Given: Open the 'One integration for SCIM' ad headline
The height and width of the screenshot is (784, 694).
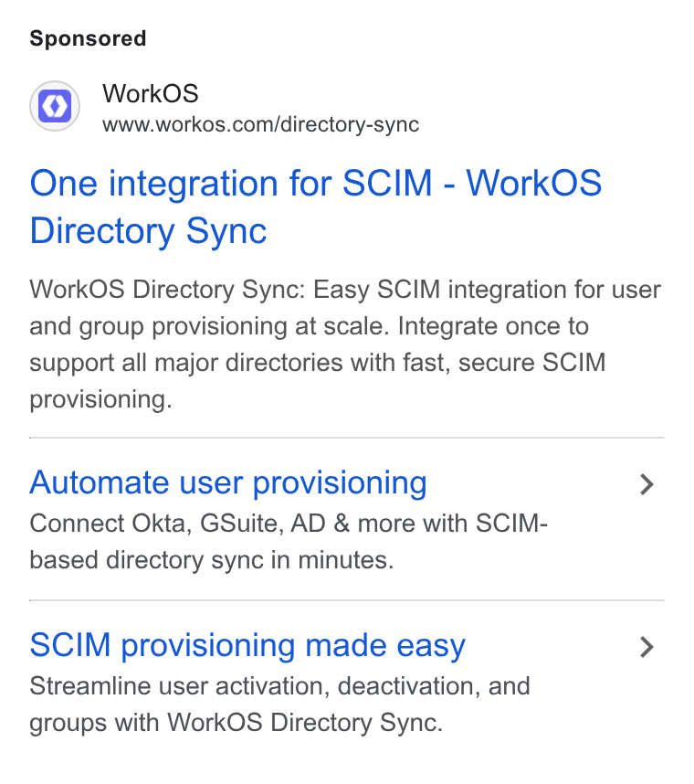Looking at the screenshot, I should (x=315, y=207).
